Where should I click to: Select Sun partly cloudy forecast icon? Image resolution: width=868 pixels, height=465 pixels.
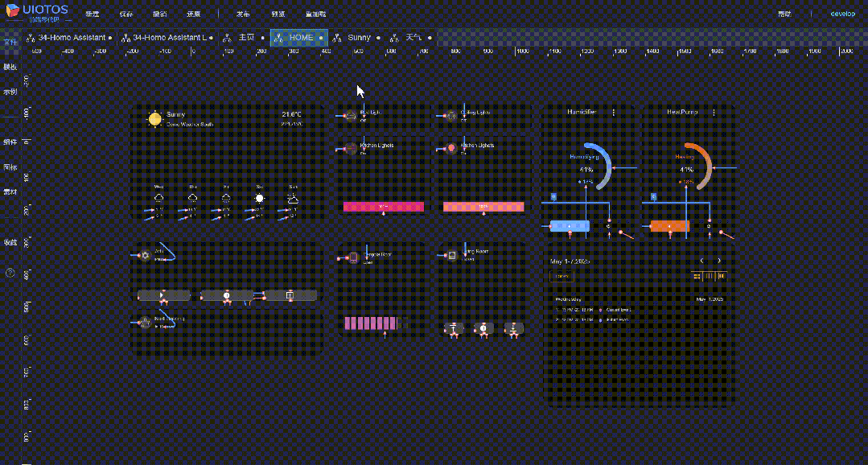(293, 198)
